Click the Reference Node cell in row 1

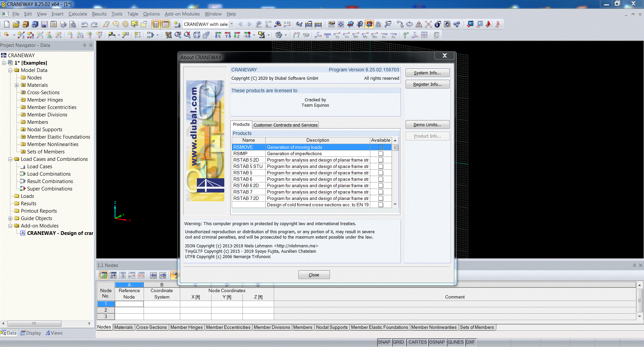(129, 304)
